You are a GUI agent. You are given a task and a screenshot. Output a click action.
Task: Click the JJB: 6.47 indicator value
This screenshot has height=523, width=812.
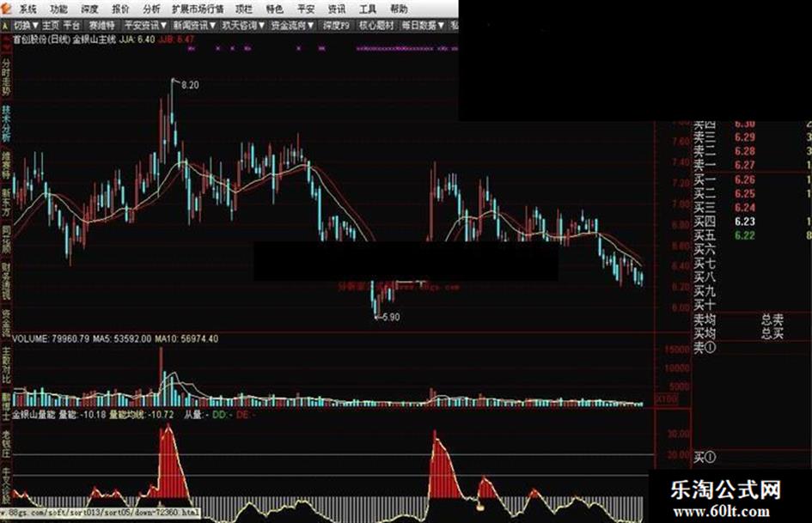[x=177, y=40]
